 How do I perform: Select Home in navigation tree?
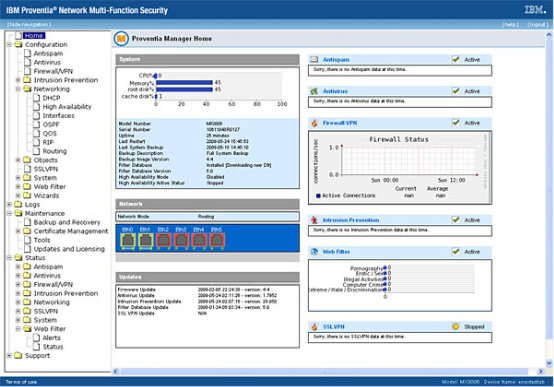point(34,35)
